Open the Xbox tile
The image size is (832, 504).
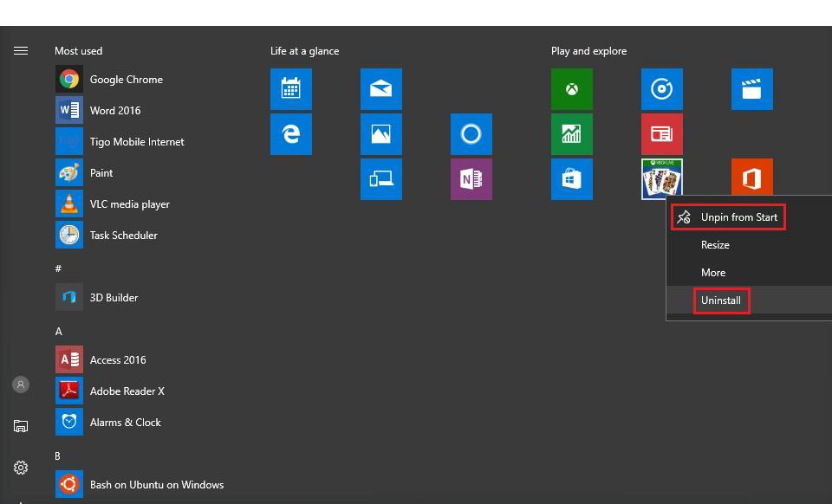tap(571, 89)
